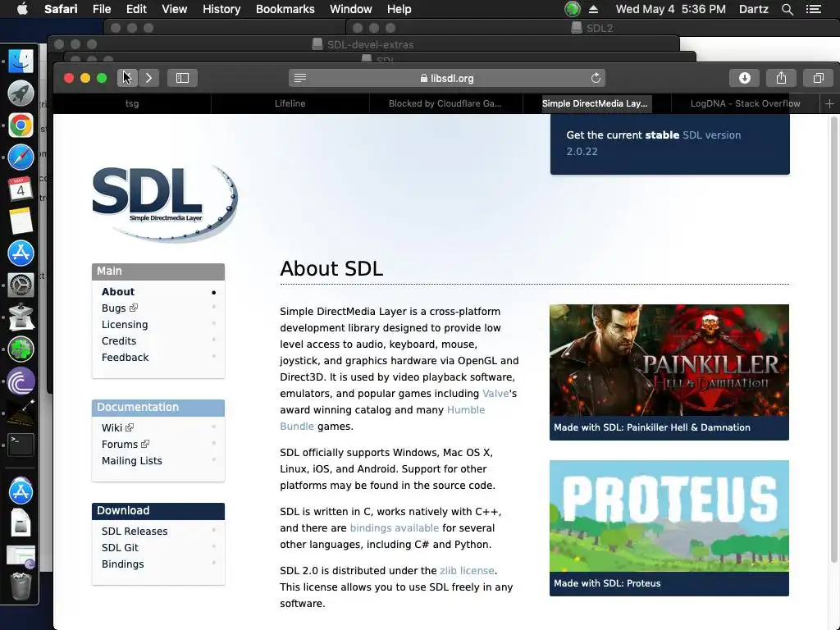
Task: Open the Bookmarks menu
Action: point(285,9)
